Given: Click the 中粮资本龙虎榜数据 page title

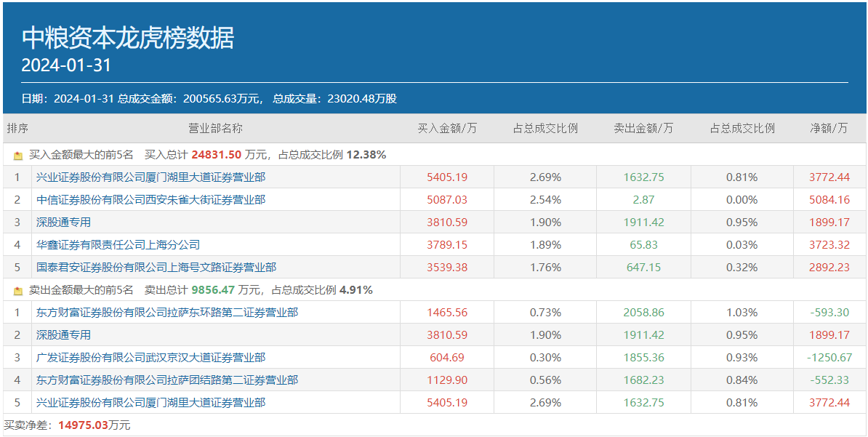Looking at the screenshot, I should (x=128, y=38).
